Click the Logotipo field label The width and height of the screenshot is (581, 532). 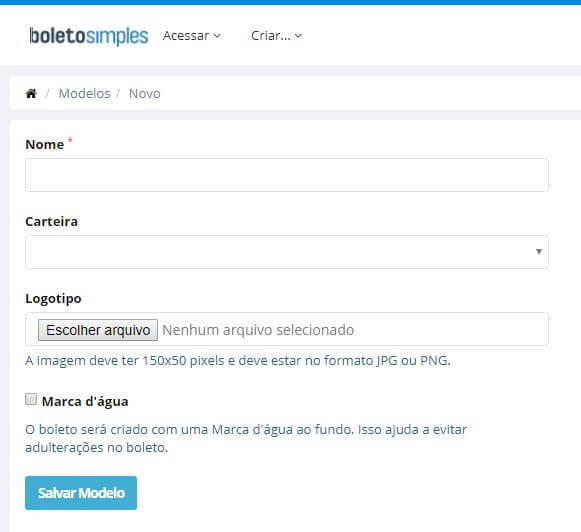pyautogui.click(x=53, y=299)
